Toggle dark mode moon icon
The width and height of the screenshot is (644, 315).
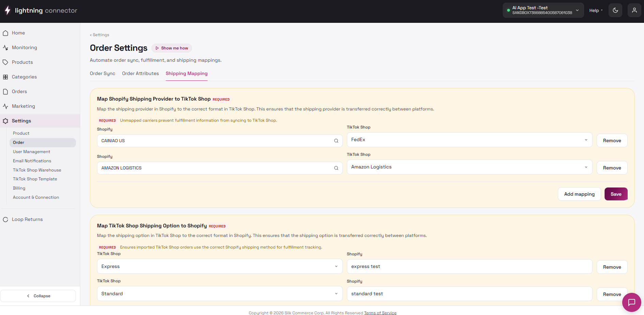[x=615, y=10]
